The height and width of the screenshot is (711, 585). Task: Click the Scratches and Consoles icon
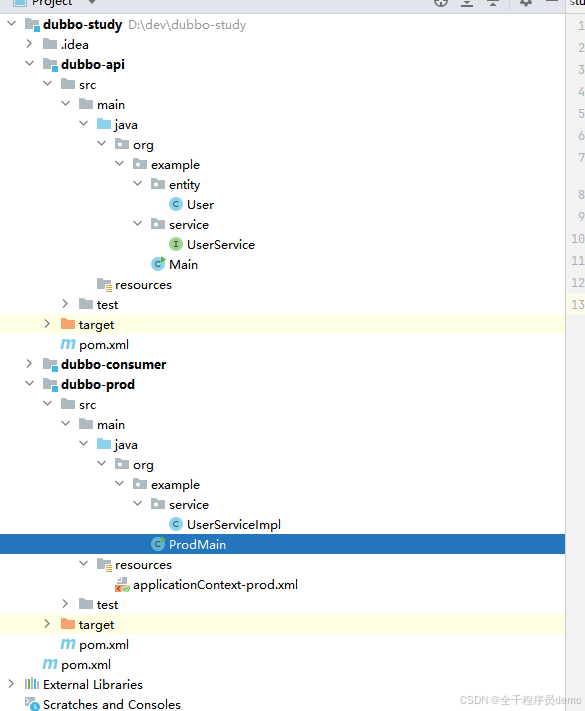tap(32, 704)
